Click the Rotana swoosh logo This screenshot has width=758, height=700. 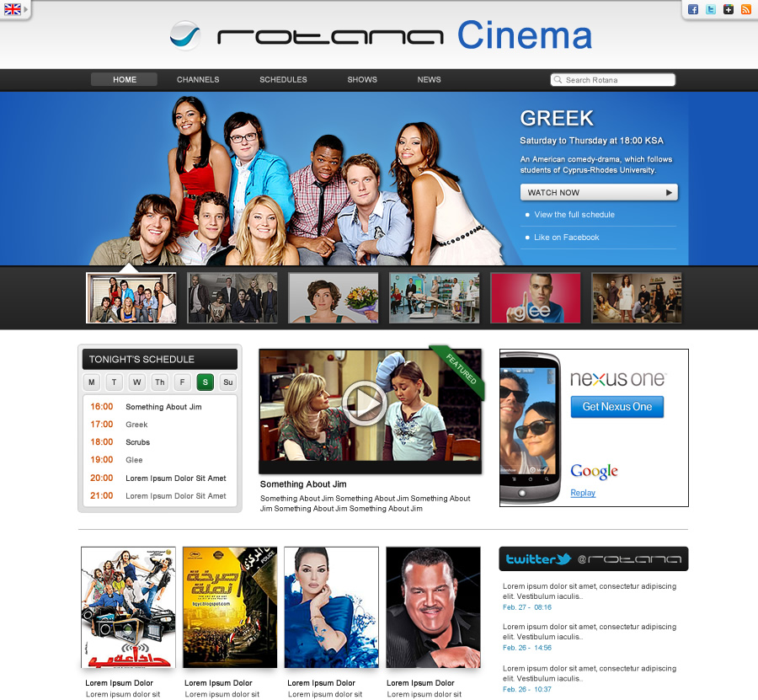pos(185,35)
